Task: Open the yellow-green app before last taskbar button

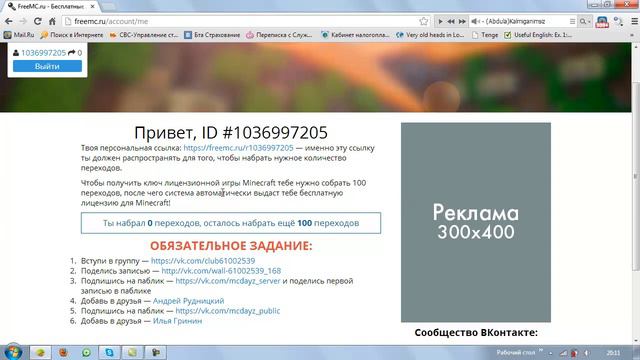Action: click(132, 352)
